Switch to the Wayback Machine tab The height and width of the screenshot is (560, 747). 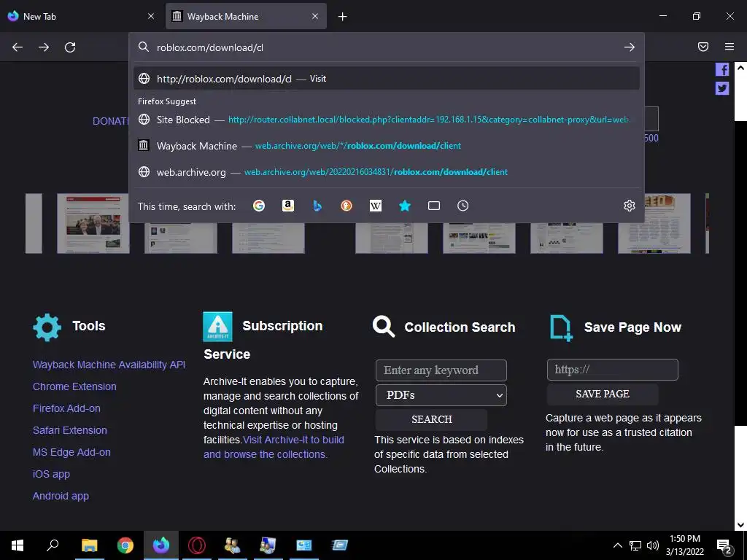tap(246, 16)
